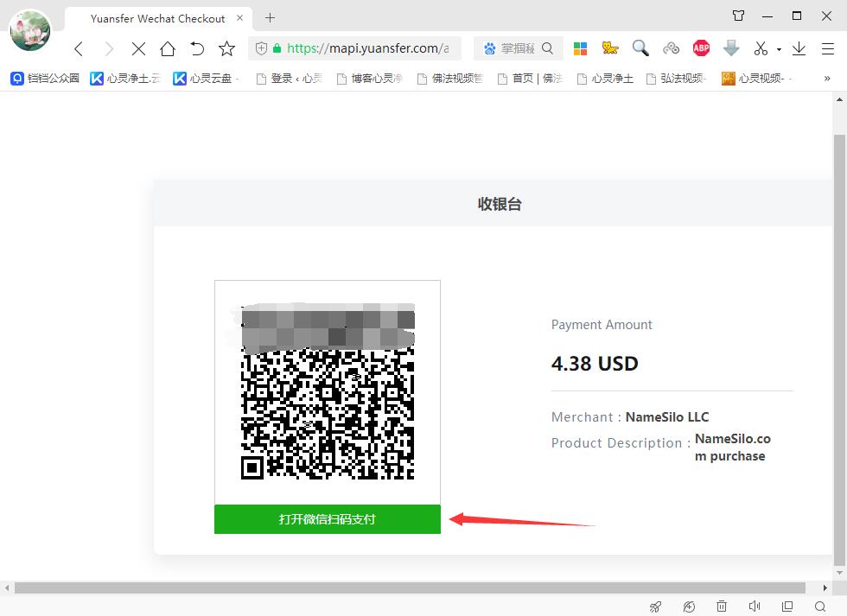The image size is (847, 616).
Task: Click the NameSilo.com purchase description text
Action: (733, 448)
